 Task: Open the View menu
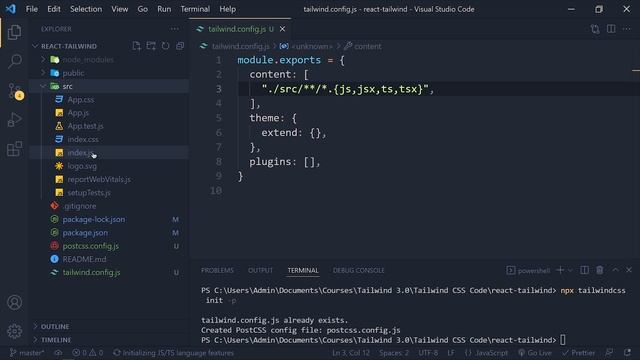point(120,9)
